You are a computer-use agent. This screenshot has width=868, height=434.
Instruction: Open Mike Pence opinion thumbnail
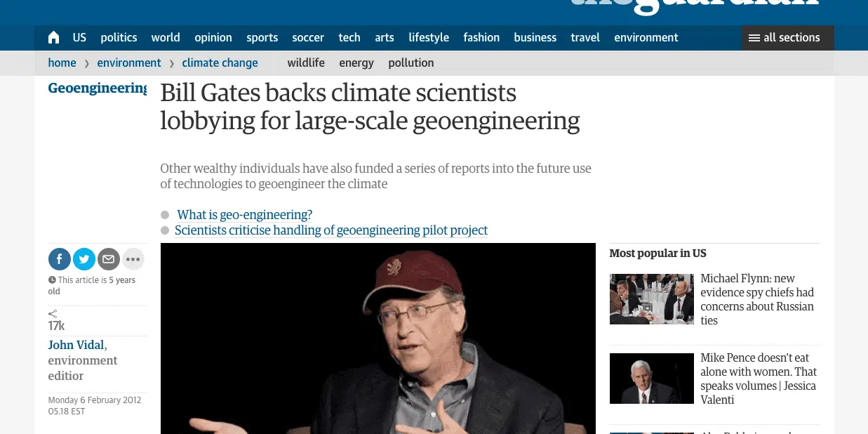[651, 379]
